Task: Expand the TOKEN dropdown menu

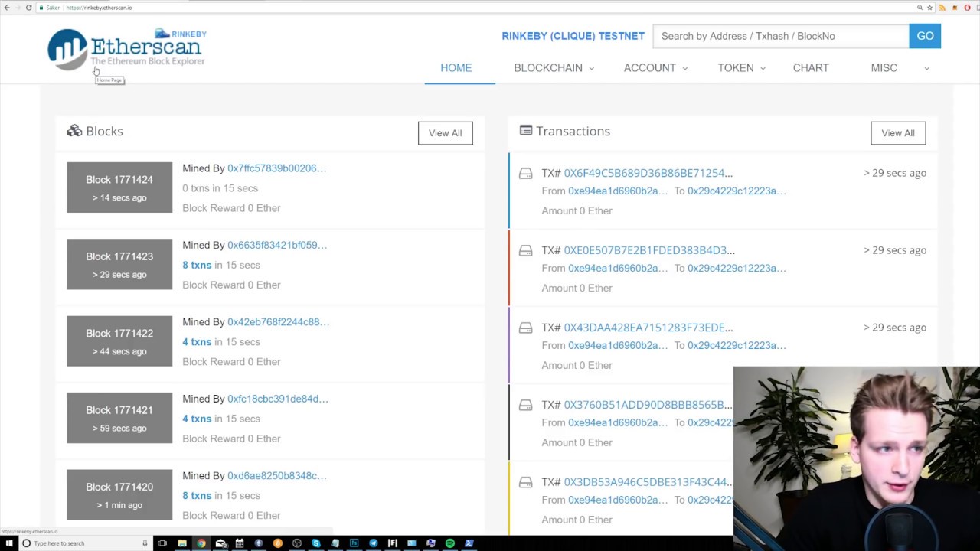Action: point(741,68)
